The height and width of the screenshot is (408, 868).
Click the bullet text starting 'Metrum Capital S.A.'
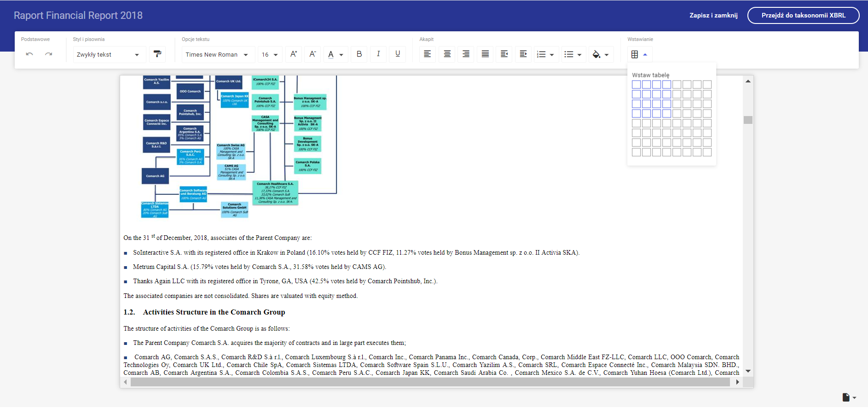(x=260, y=267)
